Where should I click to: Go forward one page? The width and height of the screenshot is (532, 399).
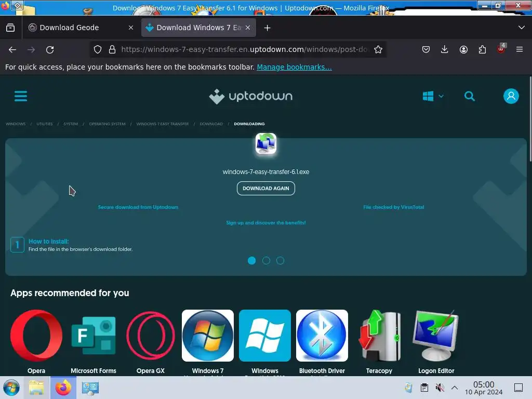[x=31, y=49]
